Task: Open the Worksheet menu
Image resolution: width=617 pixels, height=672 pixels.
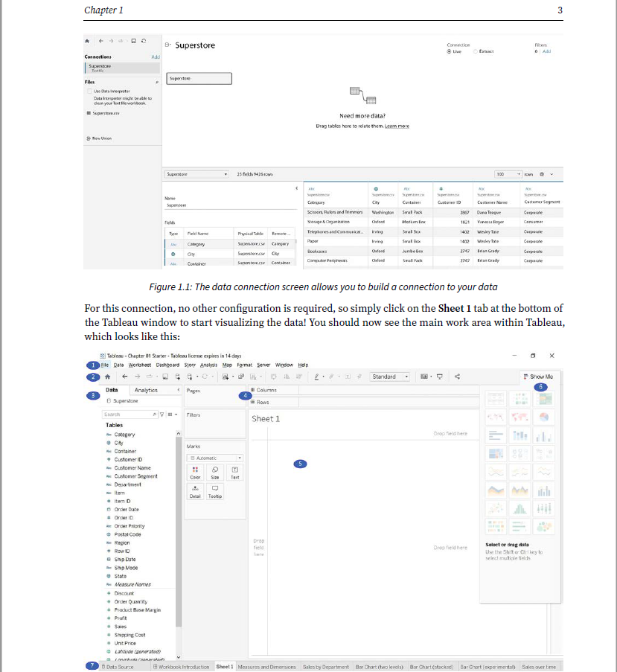Action: [x=140, y=365]
